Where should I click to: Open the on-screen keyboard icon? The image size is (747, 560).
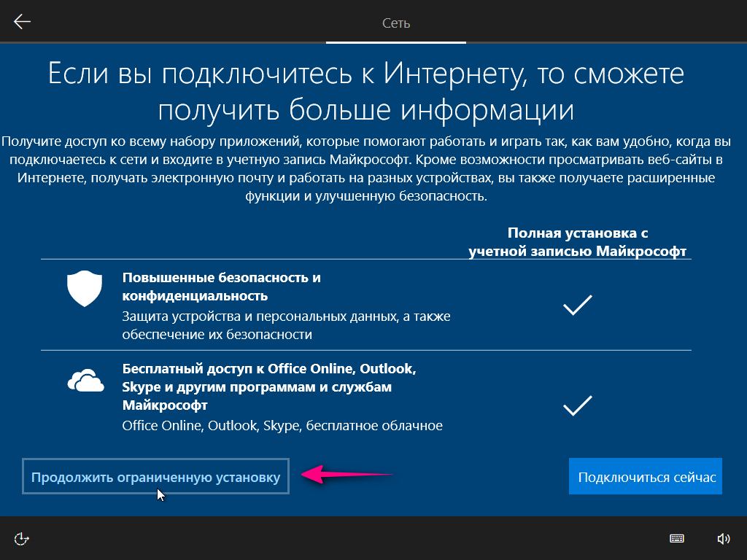click(676, 538)
